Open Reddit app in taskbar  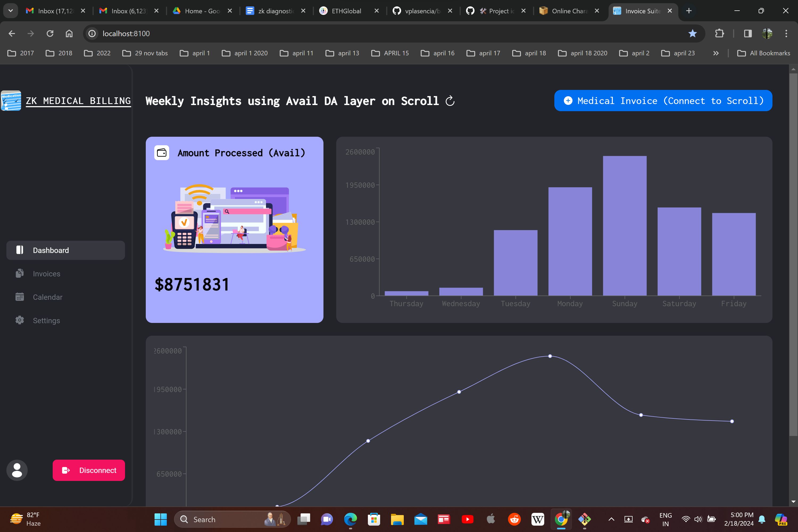click(514, 519)
